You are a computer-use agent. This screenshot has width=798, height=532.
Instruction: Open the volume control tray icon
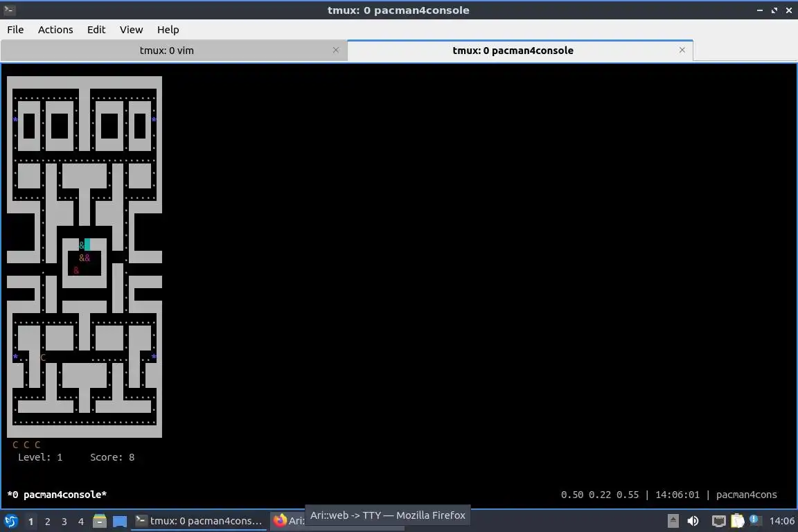(693, 521)
